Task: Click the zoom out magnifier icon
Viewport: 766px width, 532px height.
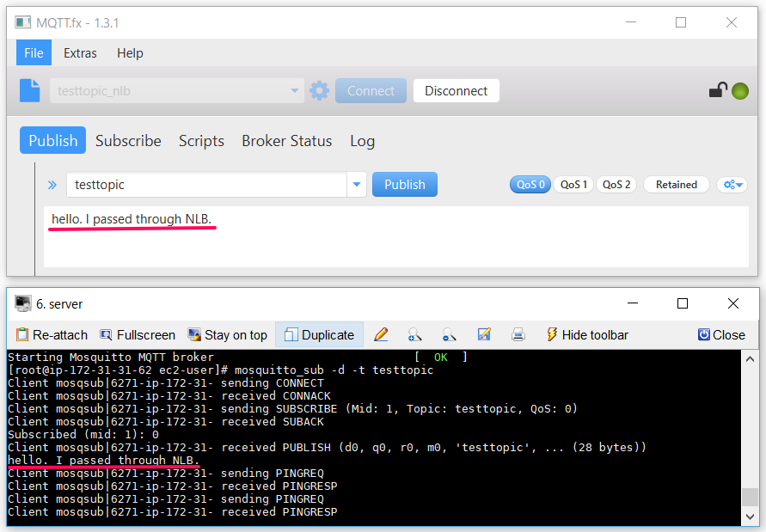Action: 449,334
